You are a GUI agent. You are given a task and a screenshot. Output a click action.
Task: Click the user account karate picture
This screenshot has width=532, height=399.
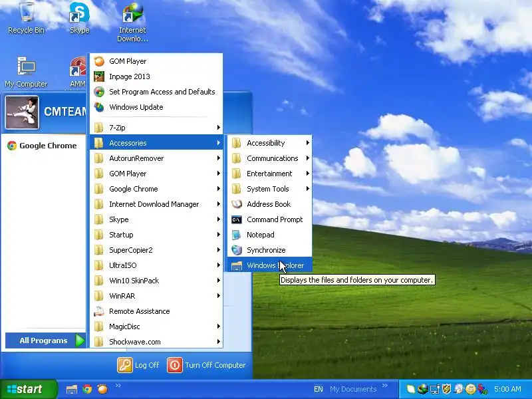(22, 112)
